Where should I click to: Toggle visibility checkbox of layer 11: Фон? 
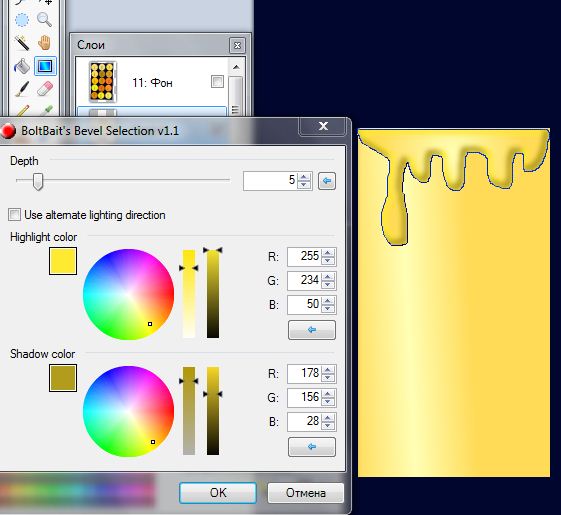218,81
